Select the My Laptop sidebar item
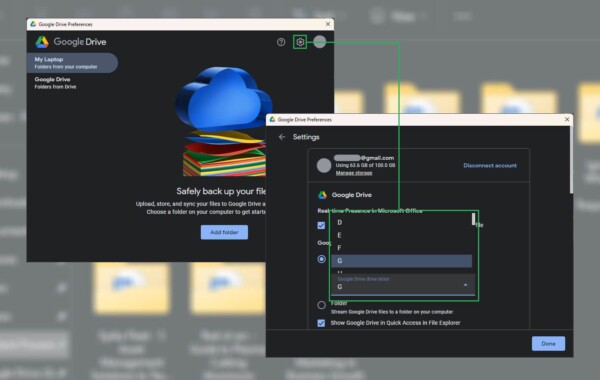 pos(72,63)
